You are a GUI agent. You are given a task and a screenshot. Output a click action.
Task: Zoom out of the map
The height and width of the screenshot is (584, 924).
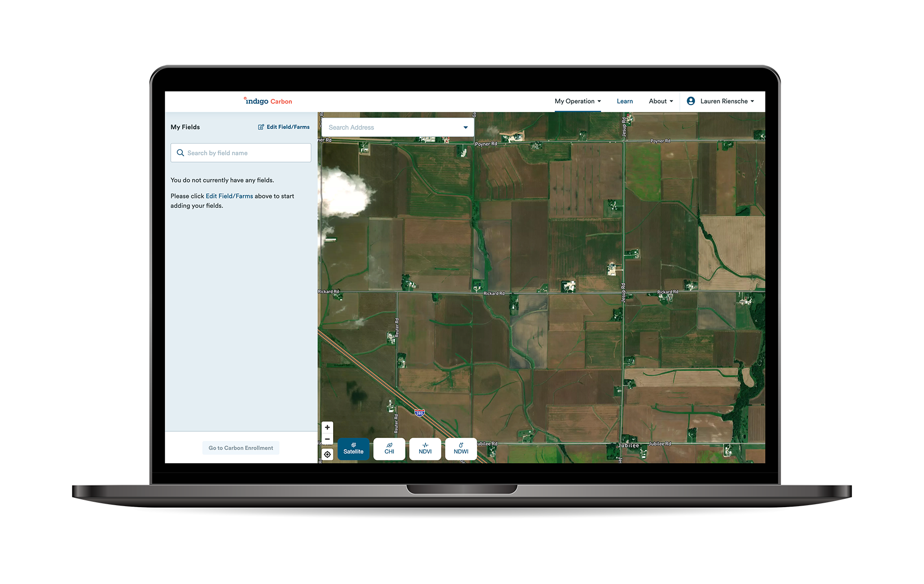click(x=327, y=439)
